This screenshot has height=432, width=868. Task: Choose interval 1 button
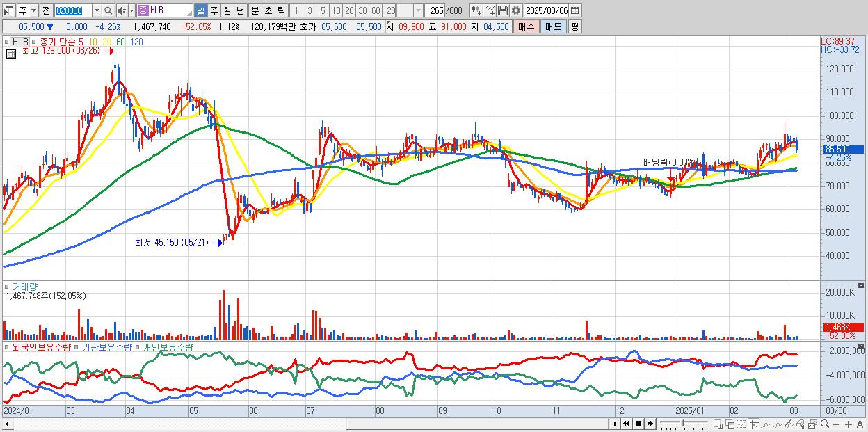pos(296,10)
